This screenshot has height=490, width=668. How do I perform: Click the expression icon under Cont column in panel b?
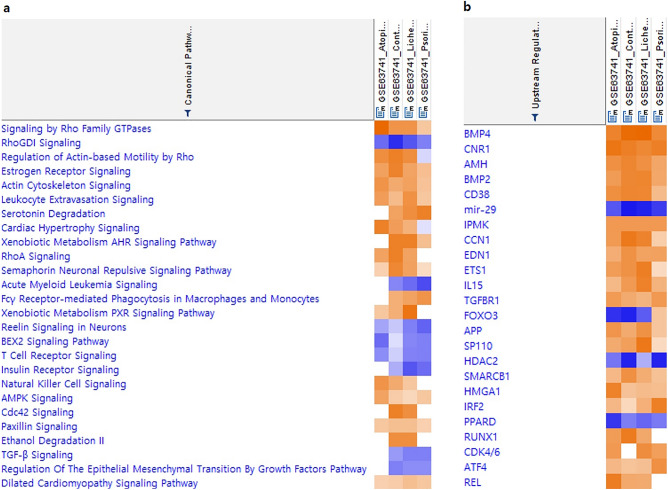(628, 116)
